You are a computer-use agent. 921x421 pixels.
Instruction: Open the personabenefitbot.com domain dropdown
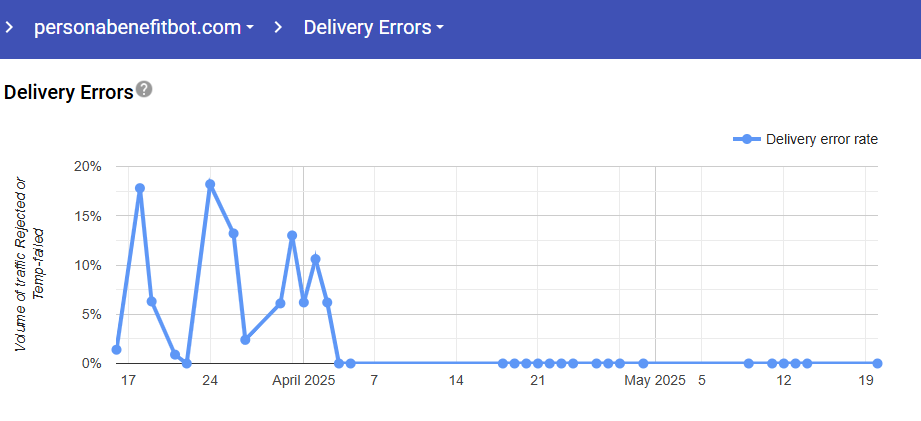pos(143,28)
